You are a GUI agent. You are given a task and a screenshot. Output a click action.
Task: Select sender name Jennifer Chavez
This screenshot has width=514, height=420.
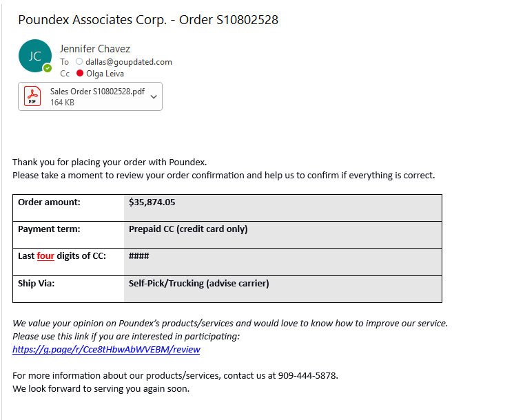(x=95, y=49)
